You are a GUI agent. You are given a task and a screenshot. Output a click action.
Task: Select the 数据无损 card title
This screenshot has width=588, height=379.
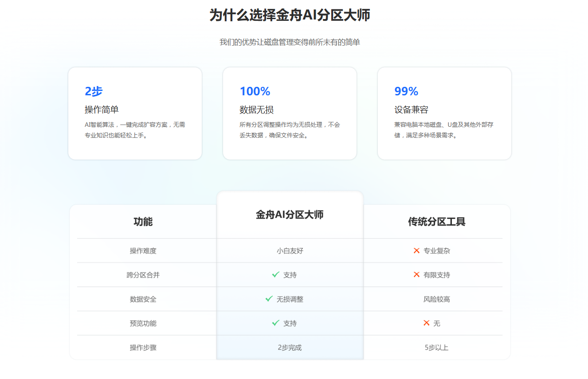coord(256,109)
